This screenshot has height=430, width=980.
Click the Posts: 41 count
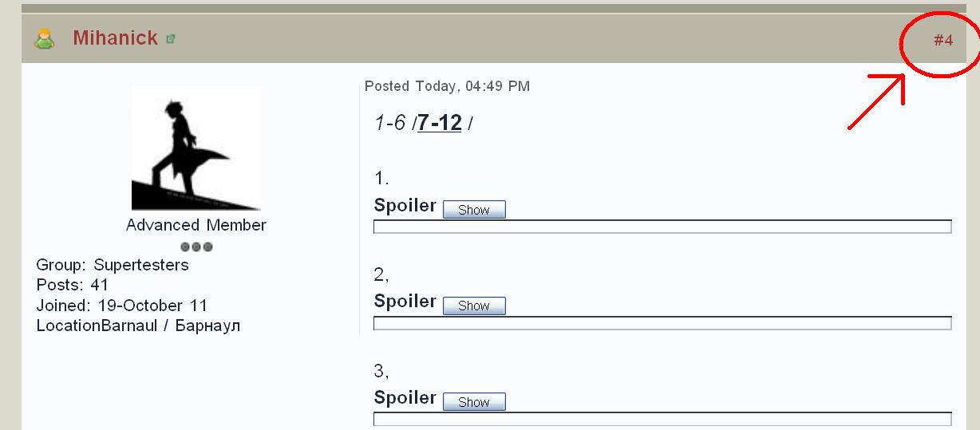click(x=73, y=285)
